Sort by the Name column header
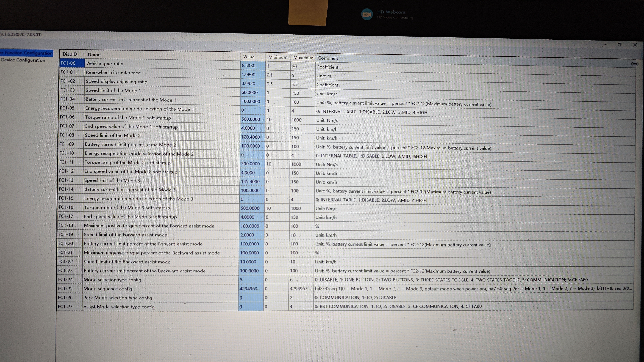The height and width of the screenshot is (362, 644). 94,55
